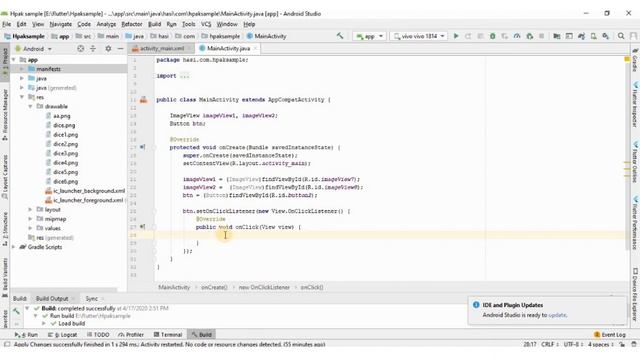The image size is (640, 360).
Task: Expand the layout folder
Action: click(x=30, y=209)
